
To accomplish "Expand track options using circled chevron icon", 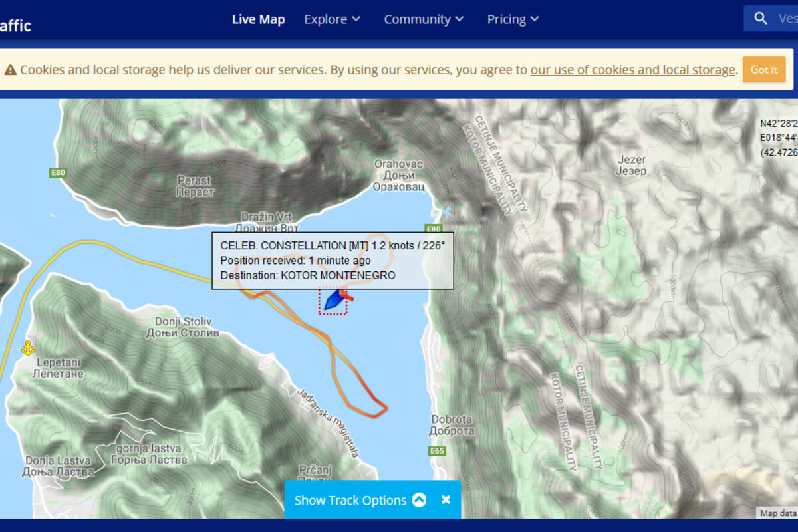I will coord(419,500).
